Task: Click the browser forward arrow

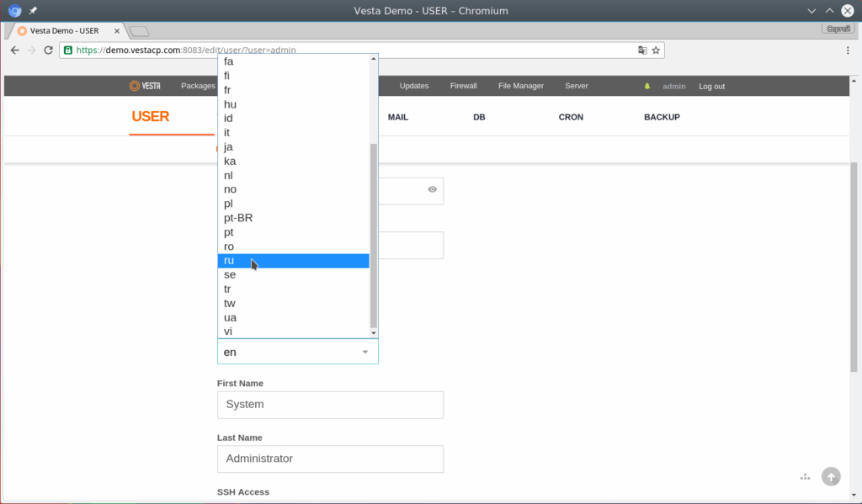Action: coord(31,50)
